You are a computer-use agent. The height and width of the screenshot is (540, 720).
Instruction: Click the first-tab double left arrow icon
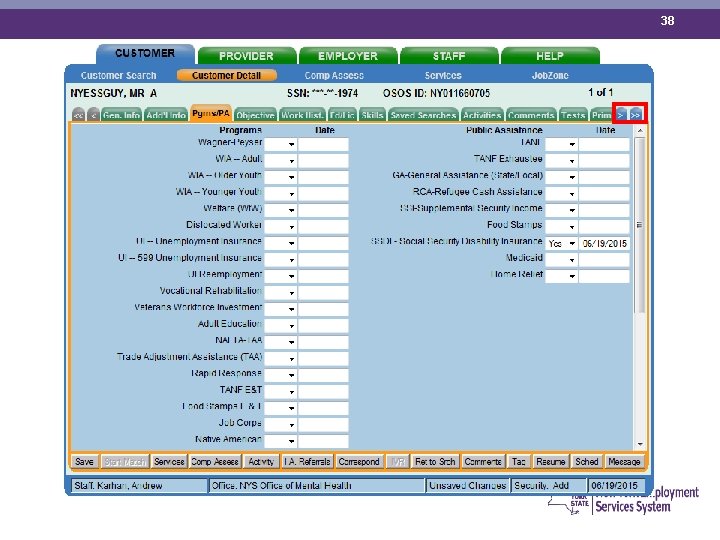(79, 115)
